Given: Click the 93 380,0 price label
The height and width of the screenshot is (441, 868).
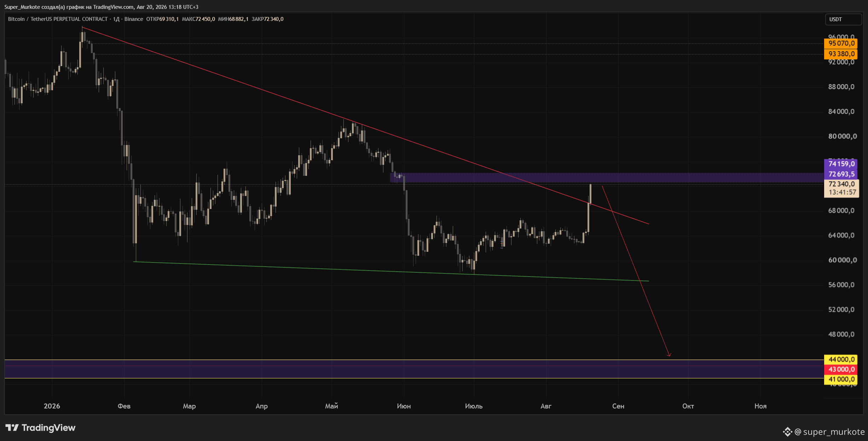Looking at the screenshot, I should [841, 54].
